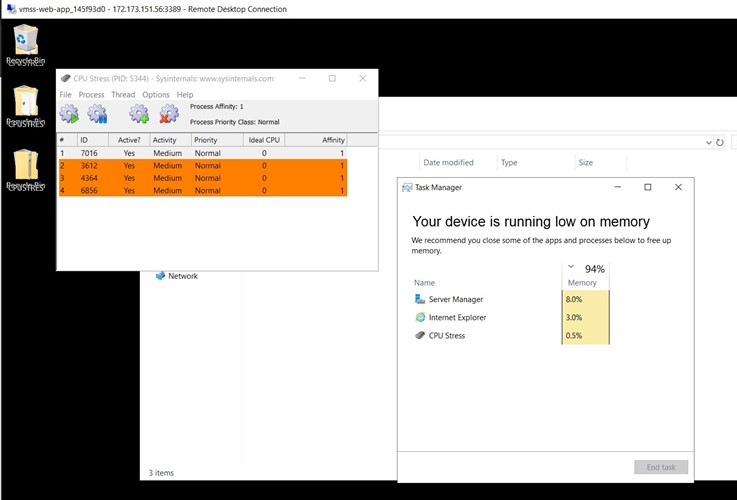Click the 0.5% memory value
737x500 pixels.
pyautogui.click(x=573, y=336)
